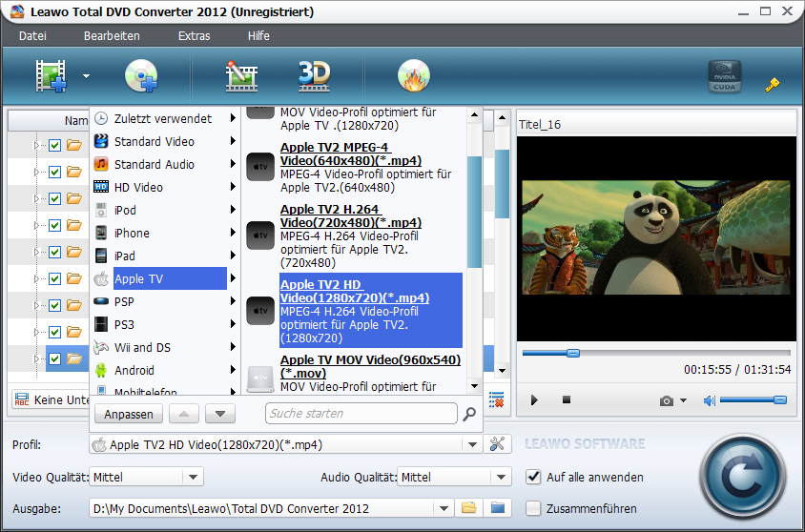Viewport: 805px width, 532px height.
Task: Mute audio with the speaker icon
Action: (710, 400)
